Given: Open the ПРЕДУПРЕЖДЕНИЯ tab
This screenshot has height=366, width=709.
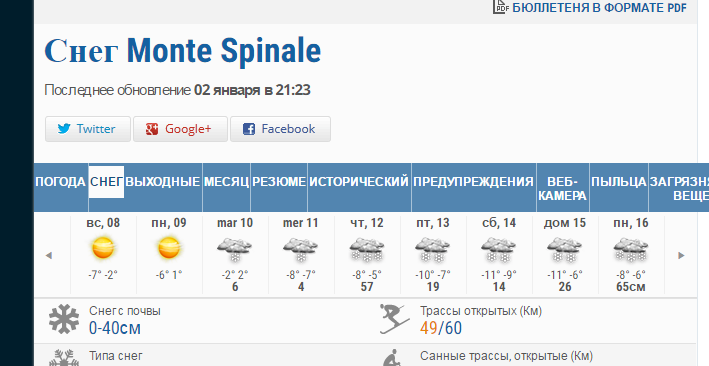Looking at the screenshot, I should tap(473, 182).
